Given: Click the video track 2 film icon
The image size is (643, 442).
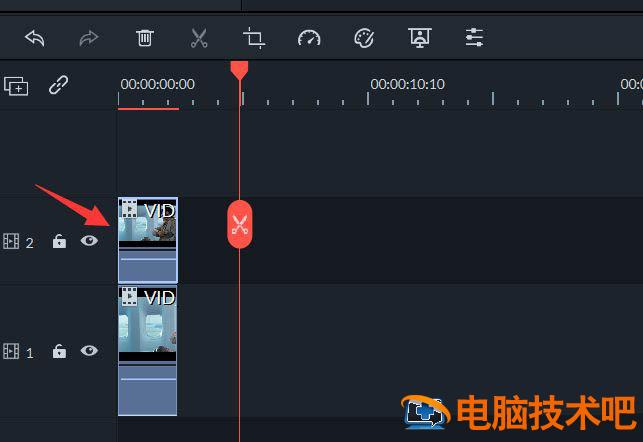Looking at the screenshot, I should [x=11, y=242].
